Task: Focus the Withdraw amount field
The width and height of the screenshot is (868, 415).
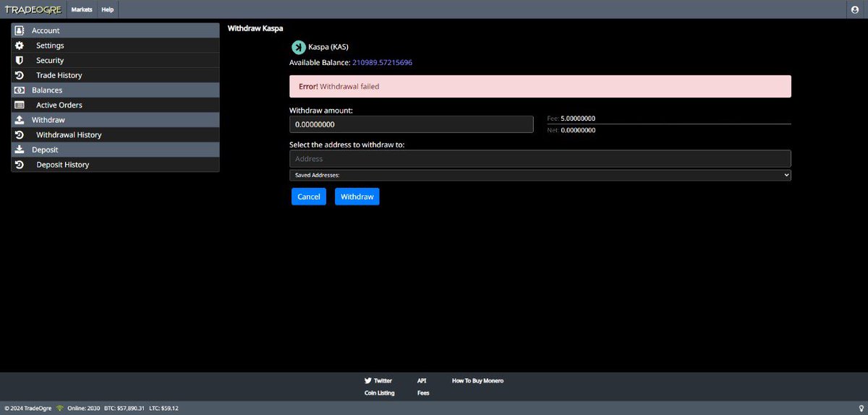Action: pyautogui.click(x=412, y=124)
